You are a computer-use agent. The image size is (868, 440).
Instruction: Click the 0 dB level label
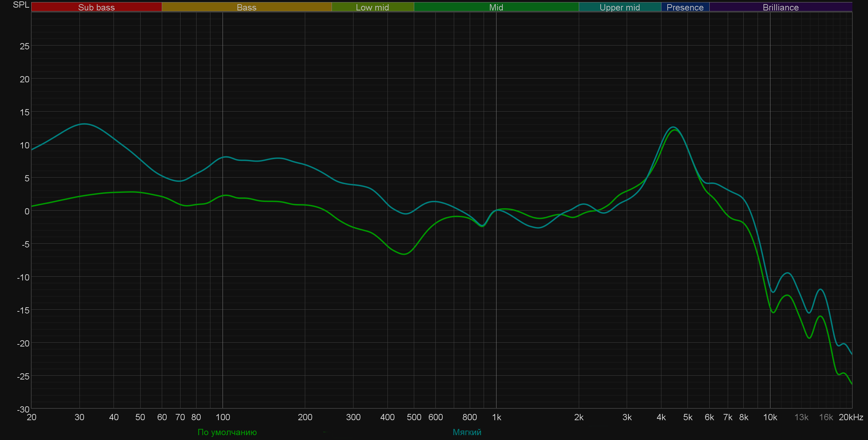(x=27, y=211)
